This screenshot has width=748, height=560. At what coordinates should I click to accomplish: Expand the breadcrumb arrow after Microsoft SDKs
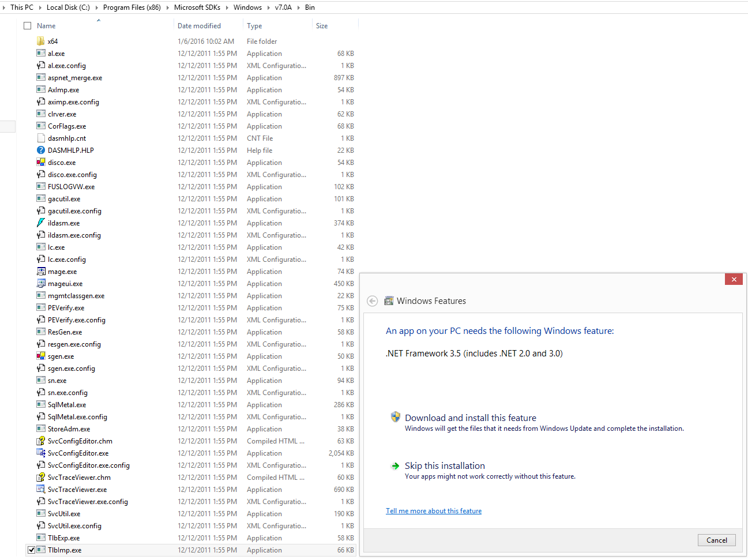(227, 7)
